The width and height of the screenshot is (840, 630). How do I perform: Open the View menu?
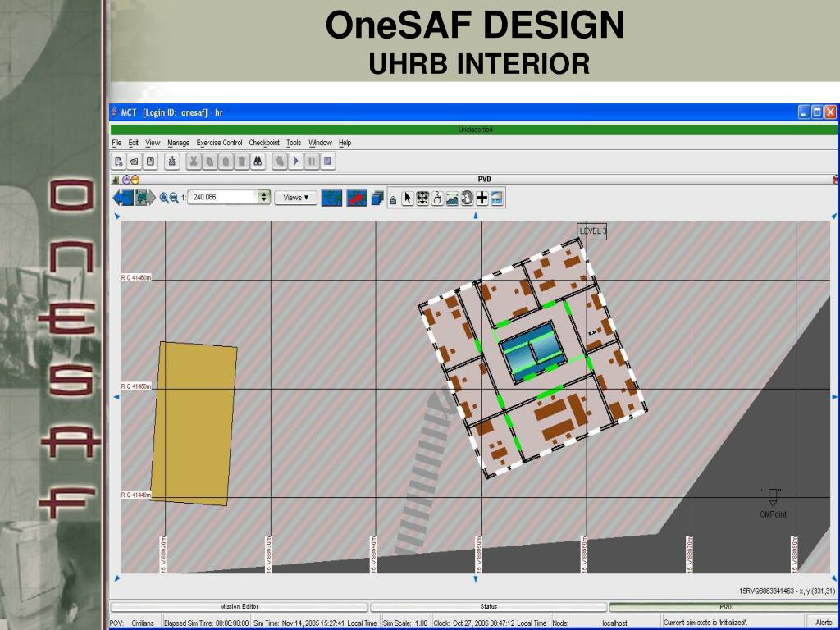tap(153, 143)
